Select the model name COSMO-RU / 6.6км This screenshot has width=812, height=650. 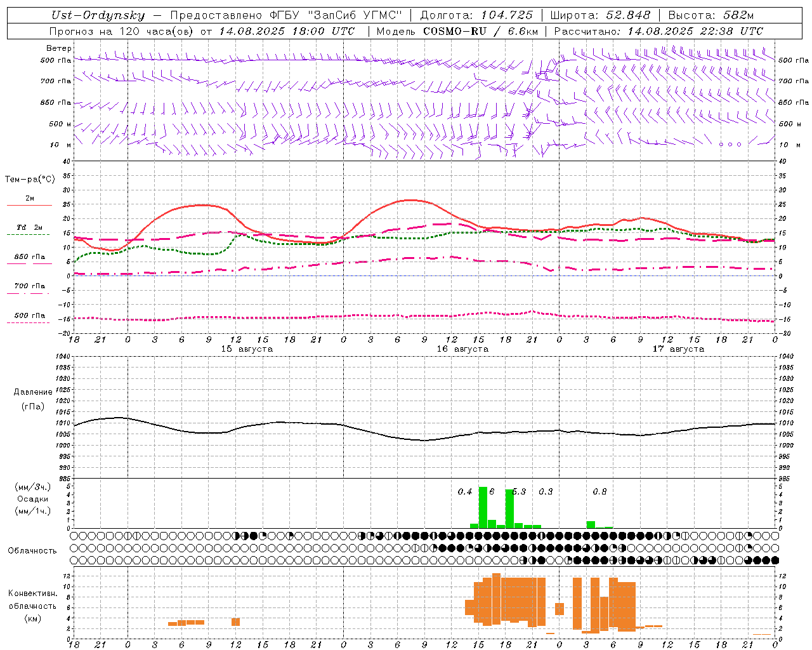[481, 31]
